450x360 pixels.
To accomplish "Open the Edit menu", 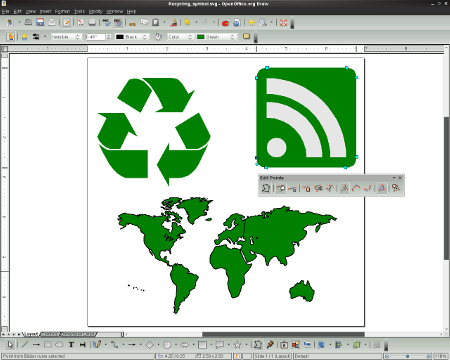I will pos(17,11).
